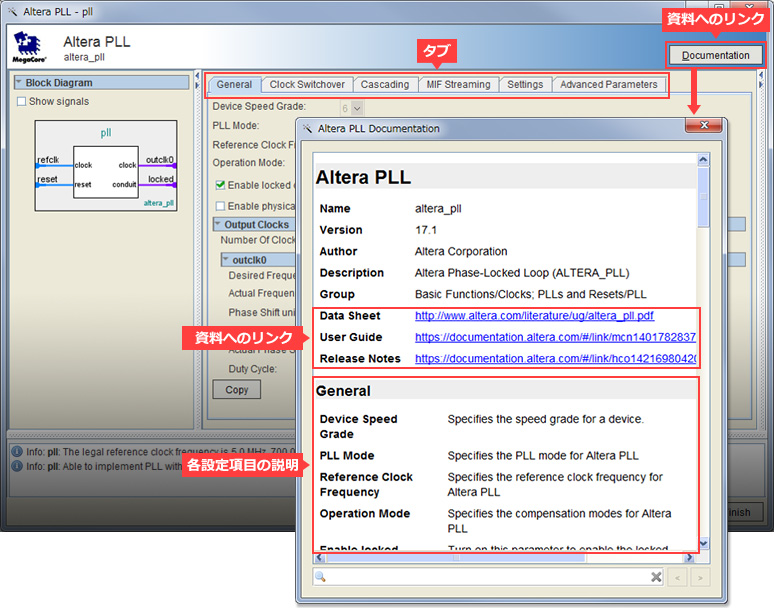
Task: Click the Reference Clock Frequency description row
Action: click(505, 484)
